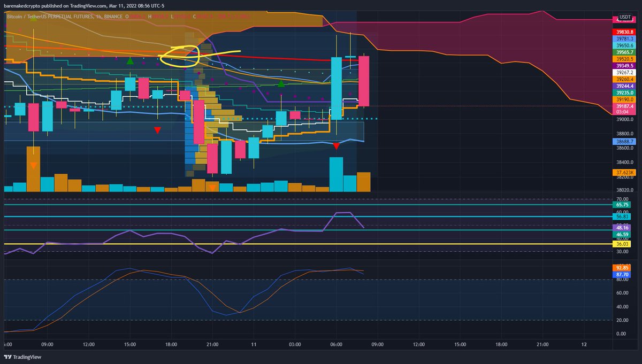Select the teal 39235.0 price label

click(624, 92)
